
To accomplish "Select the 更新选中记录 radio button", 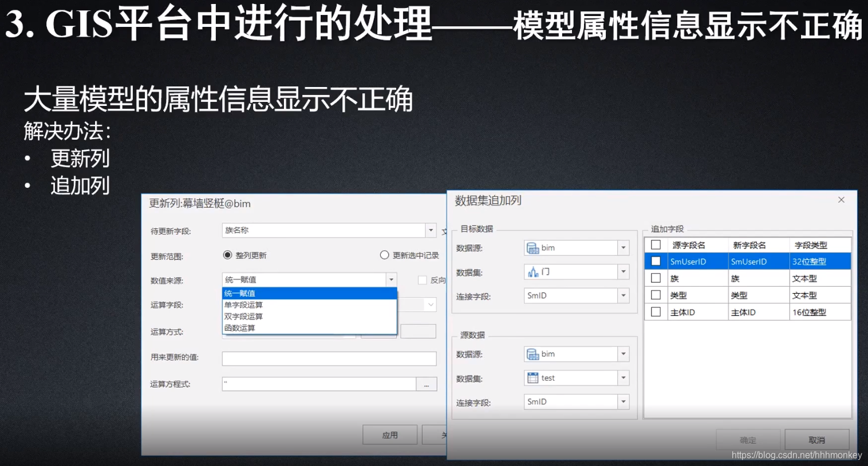I will (x=385, y=255).
